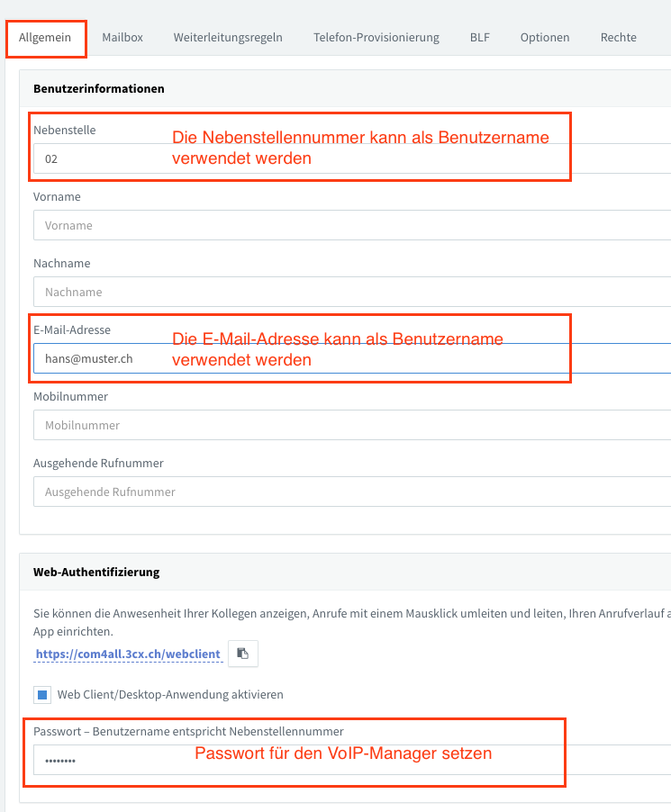Select the Rechte tab
Image resolution: width=671 pixels, height=812 pixels.
[x=618, y=37]
